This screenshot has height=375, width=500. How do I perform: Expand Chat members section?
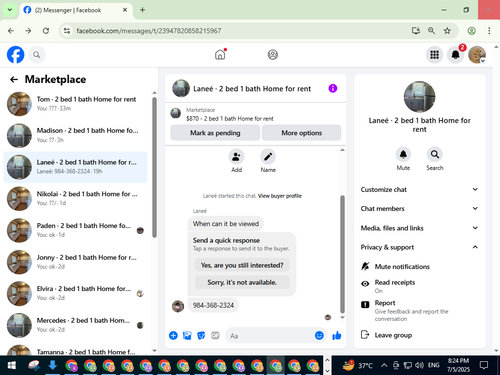(x=419, y=208)
